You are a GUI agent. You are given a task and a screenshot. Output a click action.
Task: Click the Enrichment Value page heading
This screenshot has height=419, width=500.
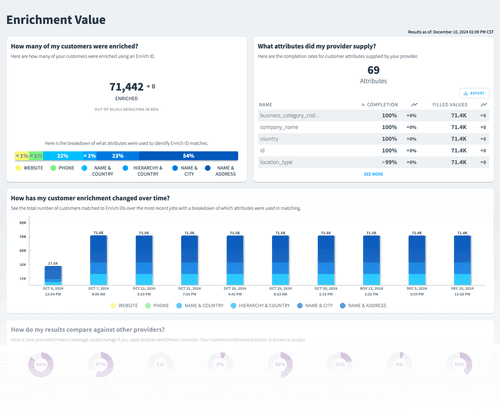click(x=56, y=20)
